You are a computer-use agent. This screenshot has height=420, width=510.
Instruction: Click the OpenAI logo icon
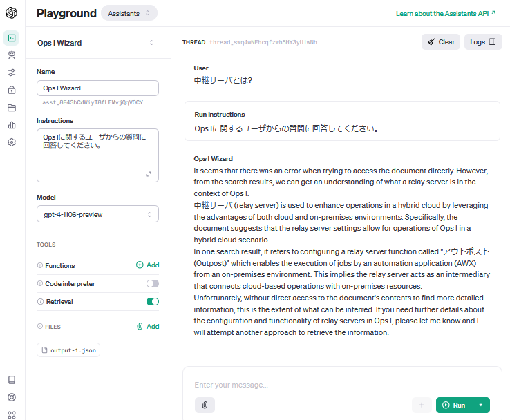tap(11, 12)
